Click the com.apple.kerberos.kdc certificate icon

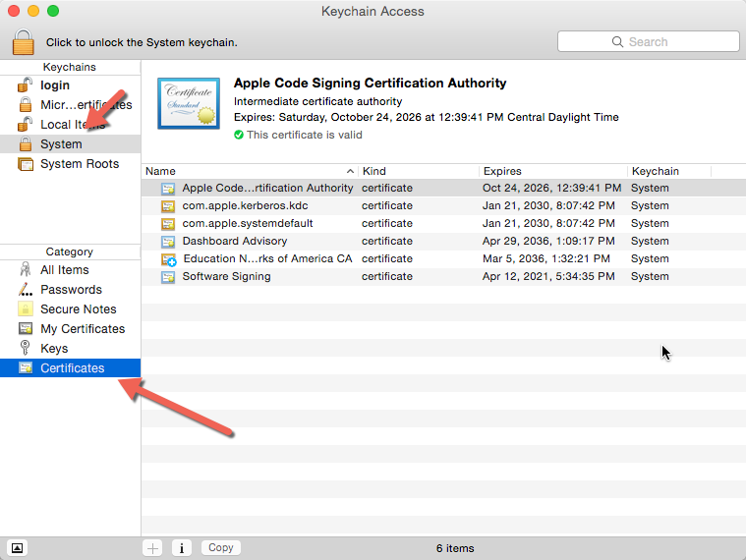coord(168,206)
